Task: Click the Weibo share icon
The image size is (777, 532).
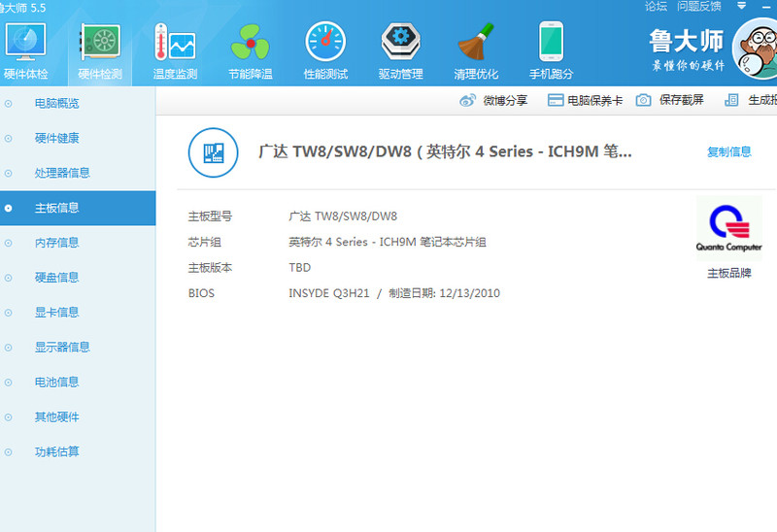Action: (x=467, y=101)
